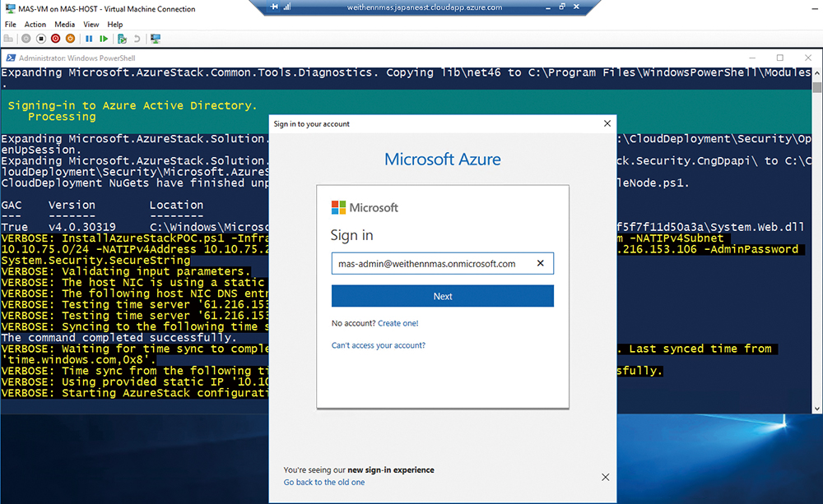The height and width of the screenshot is (504, 823).
Task: Click the Start VM toolbar icon
Action: [26, 39]
